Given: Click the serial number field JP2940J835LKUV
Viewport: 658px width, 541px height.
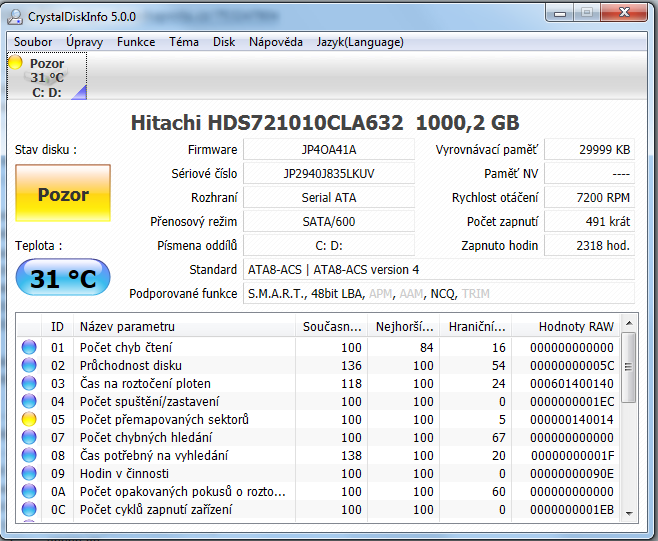Looking at the screenshot, I should pyautogui.click(x=329, y=174).
